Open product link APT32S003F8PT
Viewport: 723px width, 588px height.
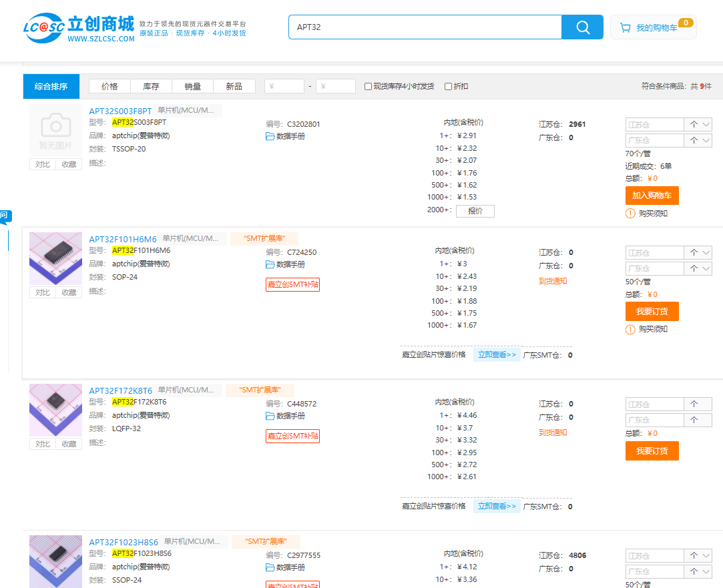pos(120,111)
